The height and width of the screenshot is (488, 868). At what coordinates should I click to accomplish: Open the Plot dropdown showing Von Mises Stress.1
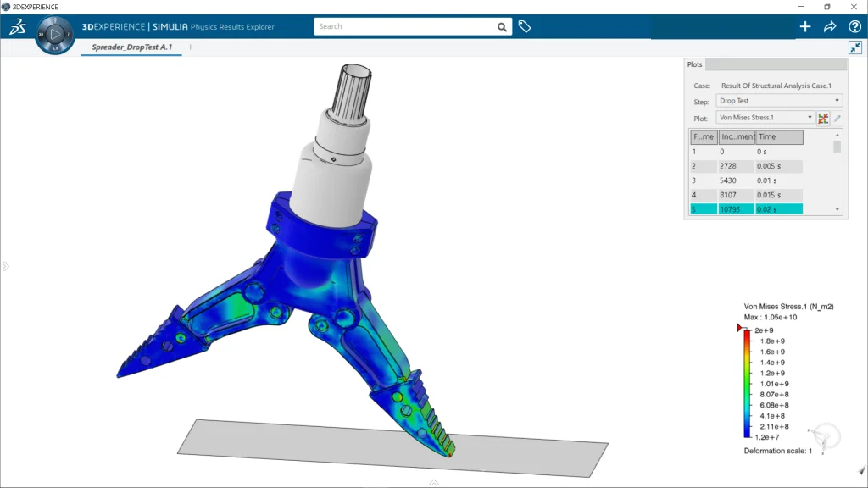pyautogui.click(x=765, y=118)
